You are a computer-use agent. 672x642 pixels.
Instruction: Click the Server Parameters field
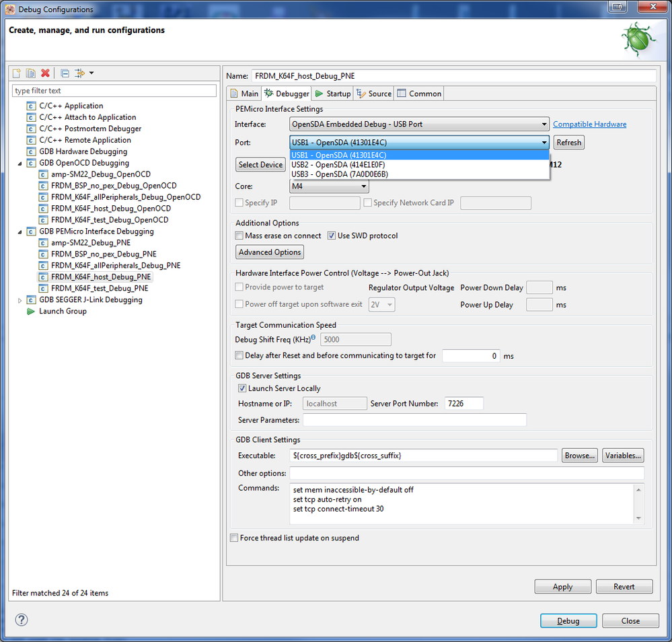(x=414, y=420)
